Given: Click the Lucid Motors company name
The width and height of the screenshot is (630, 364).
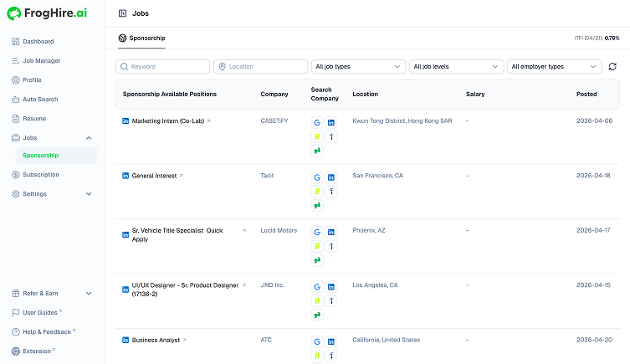Looking at the screenshot, I should 279,230.
